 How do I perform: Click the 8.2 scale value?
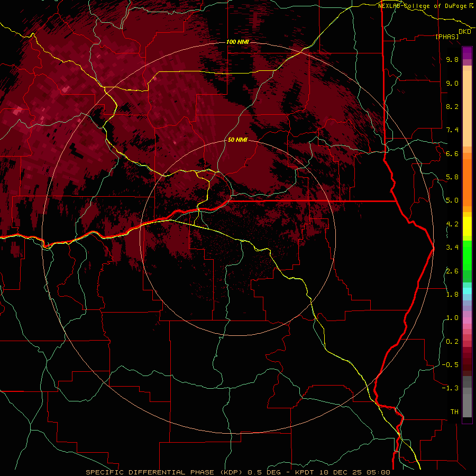[452, 106]
